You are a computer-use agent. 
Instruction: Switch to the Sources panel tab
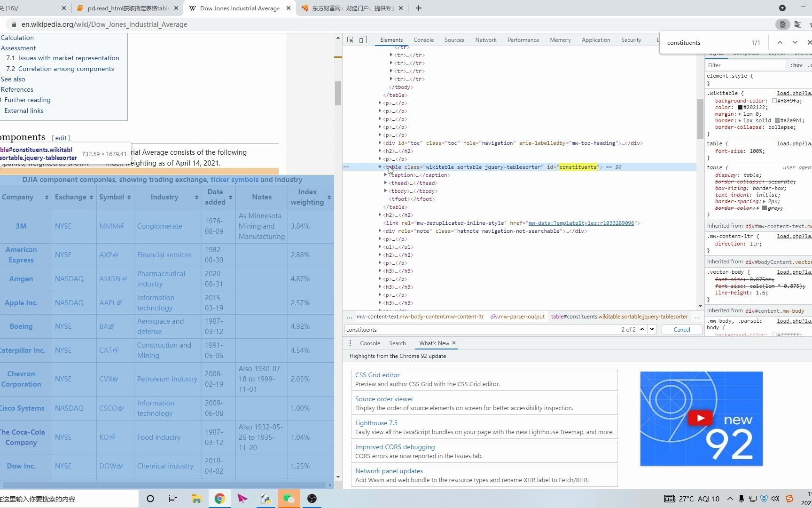tap(454, 40)
